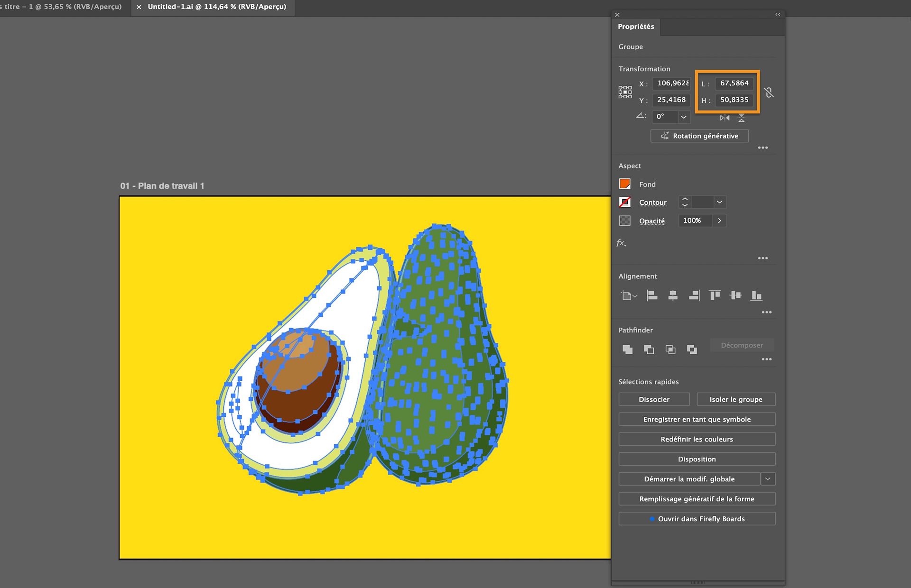Viewport: 911px width, 588px height.
Task: Open Pathfinder more options ellipsis
Action: (767, 359)
